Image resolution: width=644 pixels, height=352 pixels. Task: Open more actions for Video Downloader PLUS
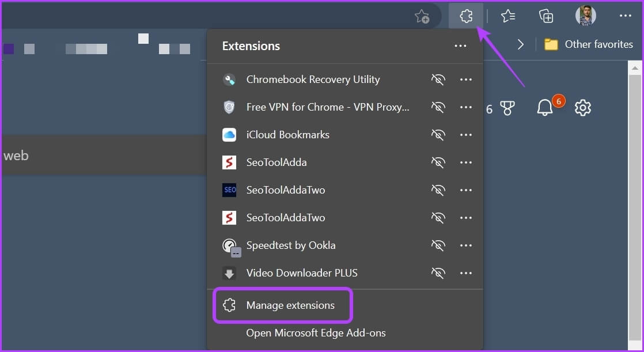(466, 273)
